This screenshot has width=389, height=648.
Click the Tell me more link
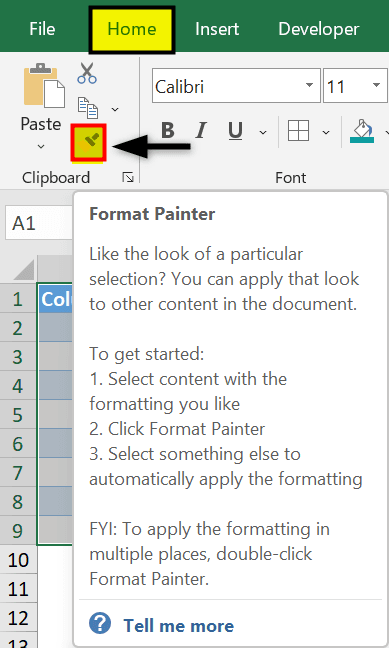[x=179, y=626]
